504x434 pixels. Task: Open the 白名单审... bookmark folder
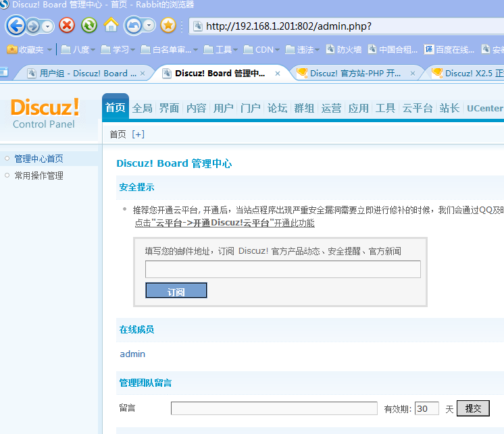[x=169, y=49]
